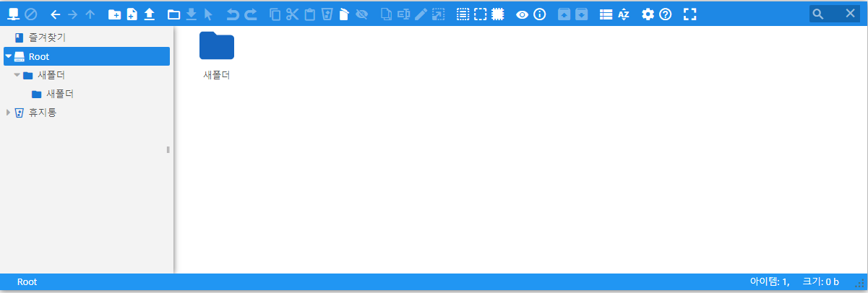Click the network volume mount icon
Image resolution: width=868 pixels, height=293 pixels.
pyautogui.click(x=13, y=14)
